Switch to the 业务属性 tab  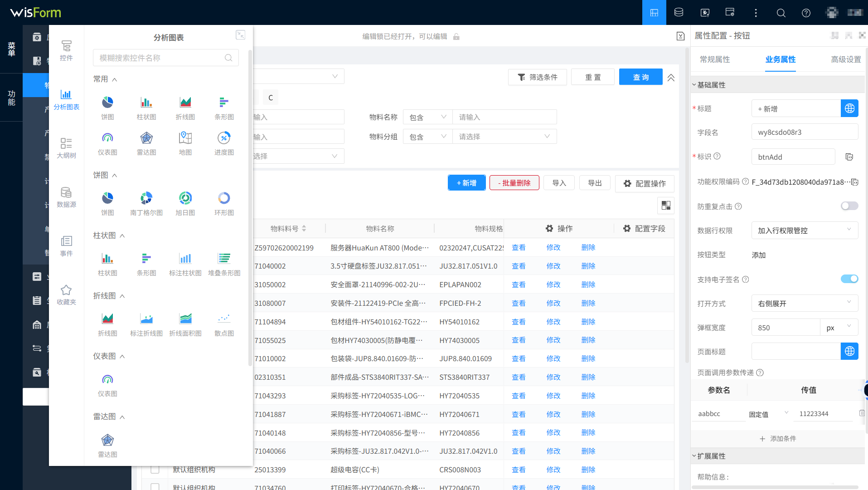click(x=781, y=59)
